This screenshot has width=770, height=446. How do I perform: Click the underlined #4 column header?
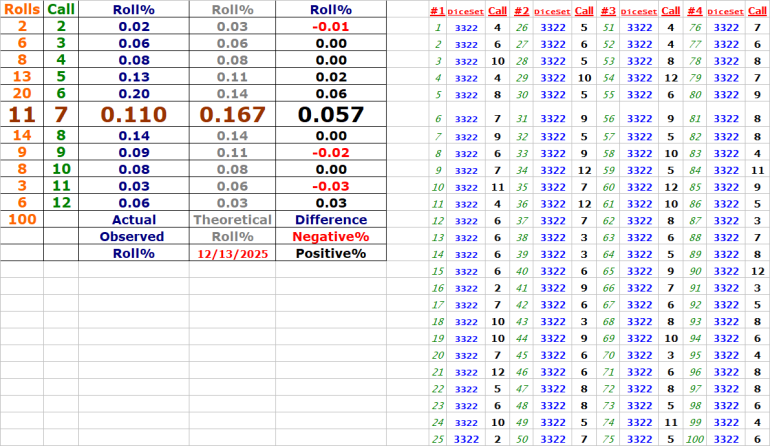(694, 10)
